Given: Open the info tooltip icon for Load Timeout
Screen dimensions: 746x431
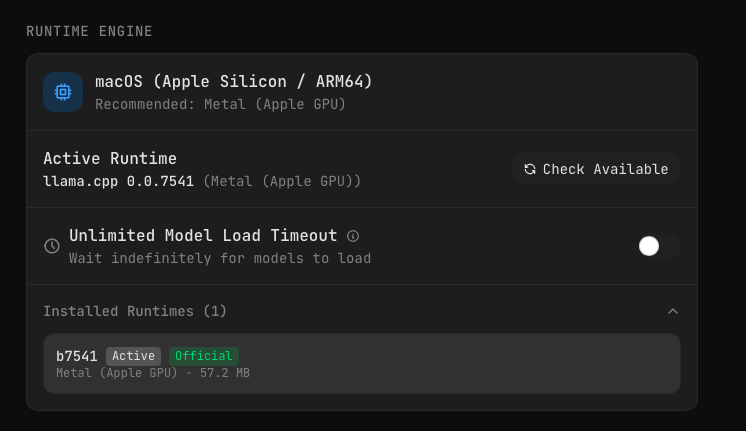Looking at the screenshot, I should [353, 236].
